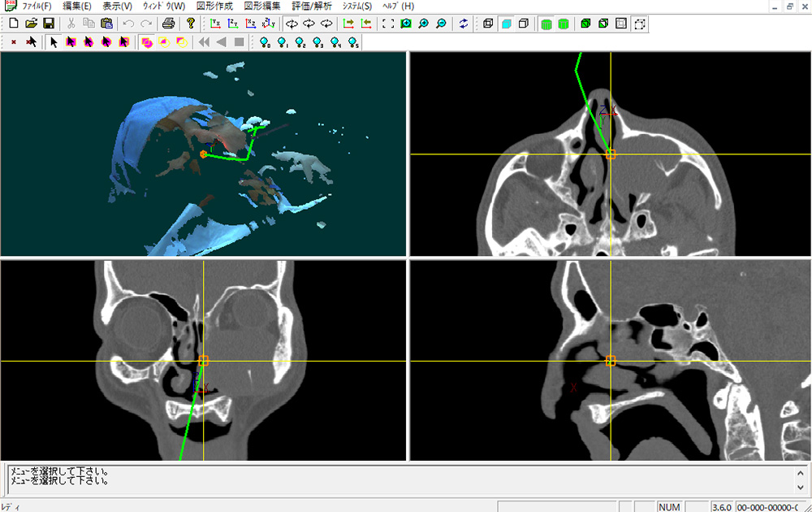Zoom out with the minus magnifier
Viewport: 812px width, 512px height.
441,24
